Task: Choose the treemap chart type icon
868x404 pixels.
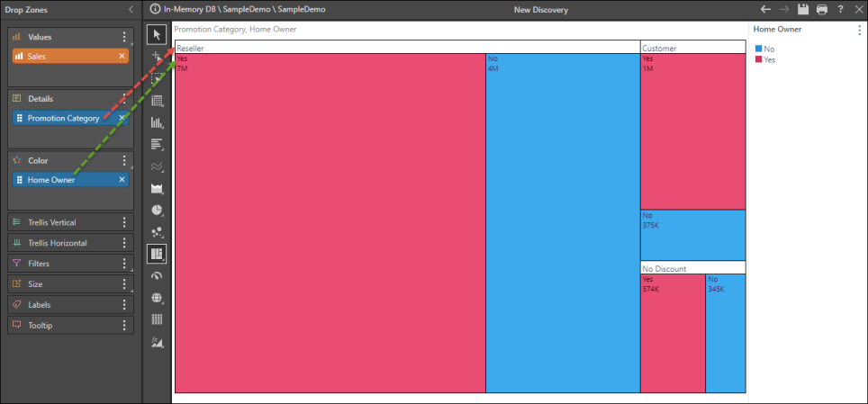Action: coord(158,254)
